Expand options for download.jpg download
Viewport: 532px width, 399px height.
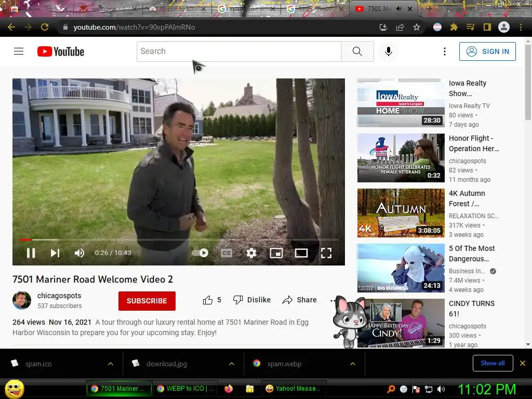point(232,364)
